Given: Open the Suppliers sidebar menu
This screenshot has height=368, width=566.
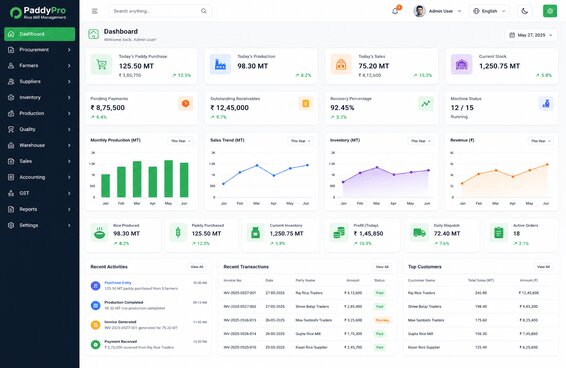Looking at the screenshot, I should point(40,82).
